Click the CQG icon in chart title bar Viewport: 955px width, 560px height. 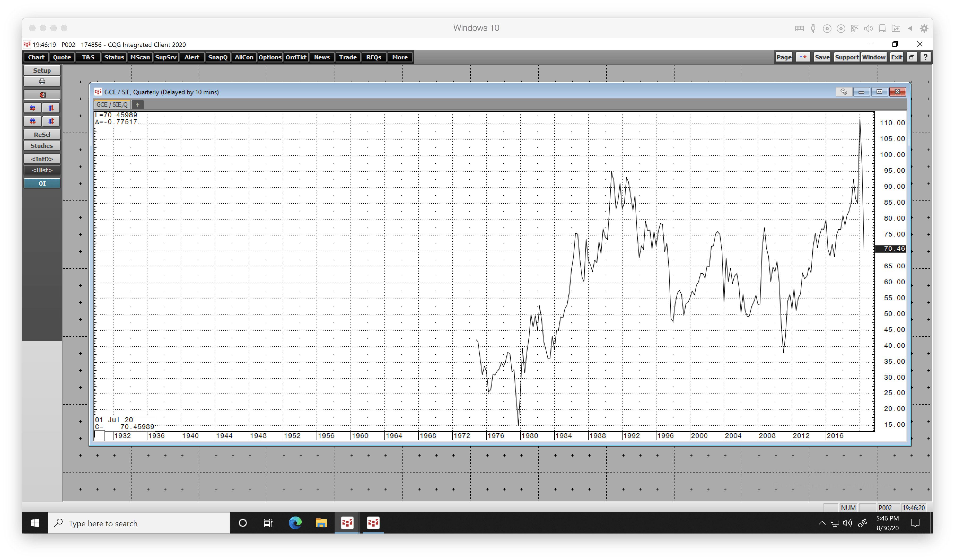98,92
